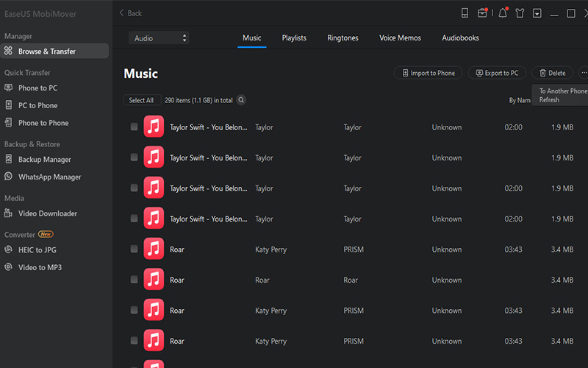Check the first Roar track checkbox
Screen dimensions: 588x368
134,250
